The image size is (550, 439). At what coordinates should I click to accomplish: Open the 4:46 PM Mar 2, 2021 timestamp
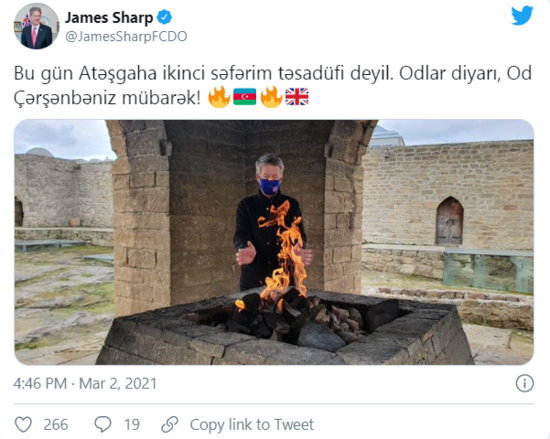85,384
